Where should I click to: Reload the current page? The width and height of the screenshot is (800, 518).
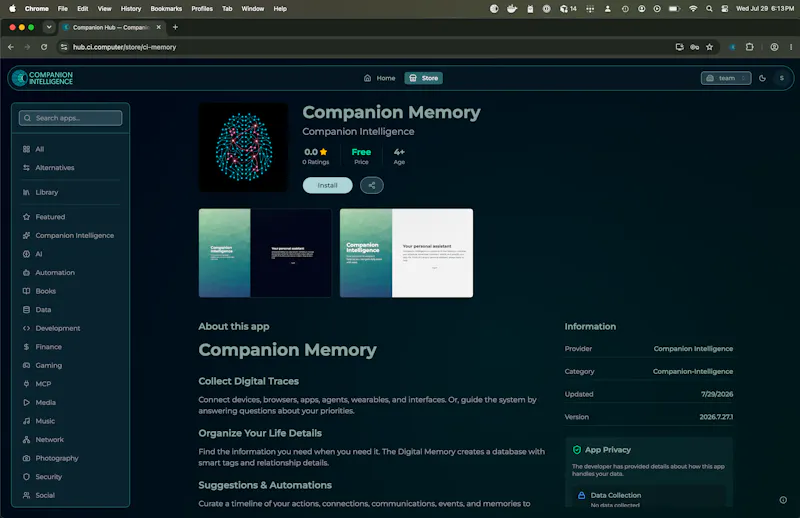coord(44,47)
